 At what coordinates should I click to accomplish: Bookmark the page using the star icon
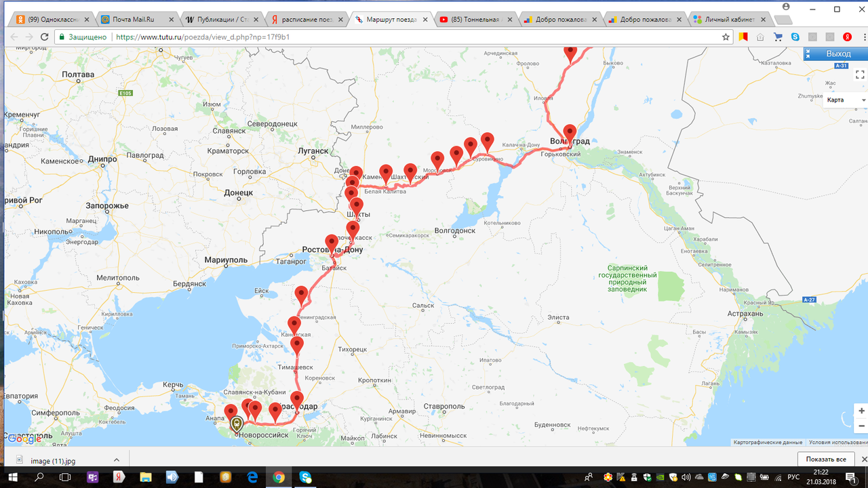[727, 37]
